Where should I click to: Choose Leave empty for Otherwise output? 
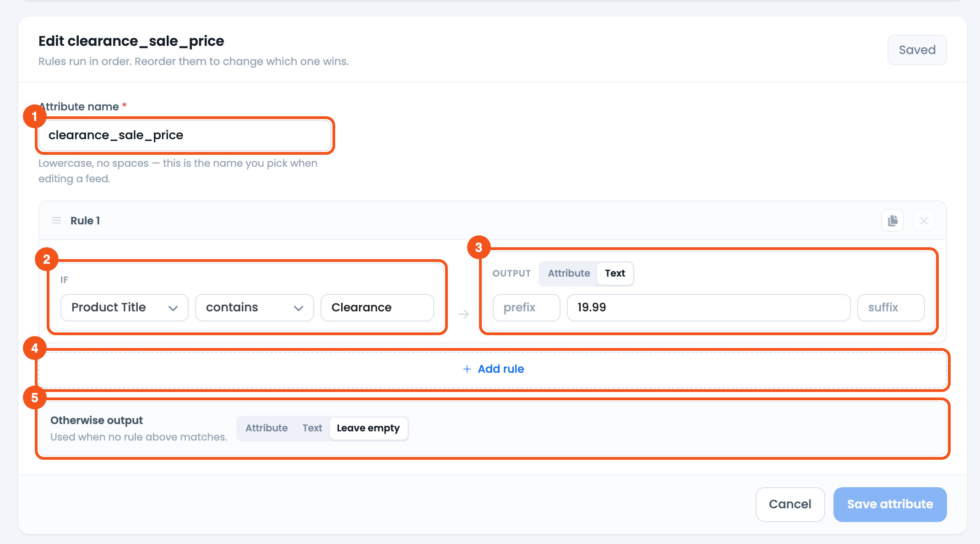click(368, 428)
